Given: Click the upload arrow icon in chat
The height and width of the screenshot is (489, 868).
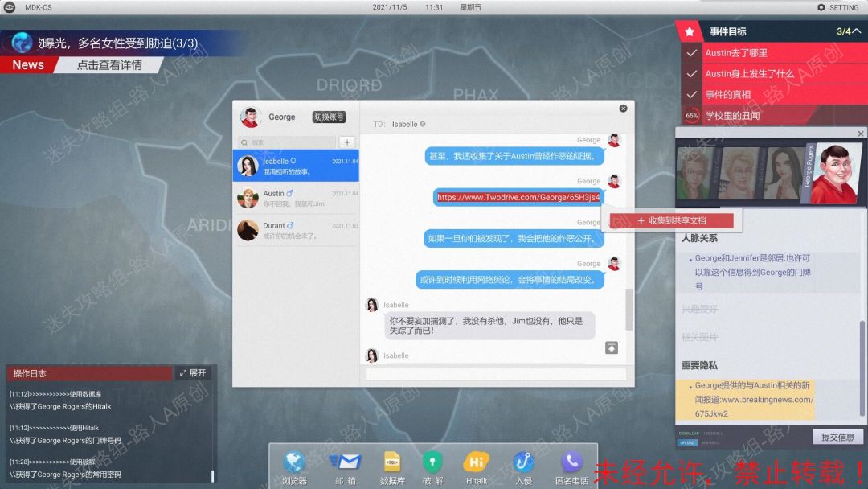Looking at the screenshot, I should pos(611,347).
